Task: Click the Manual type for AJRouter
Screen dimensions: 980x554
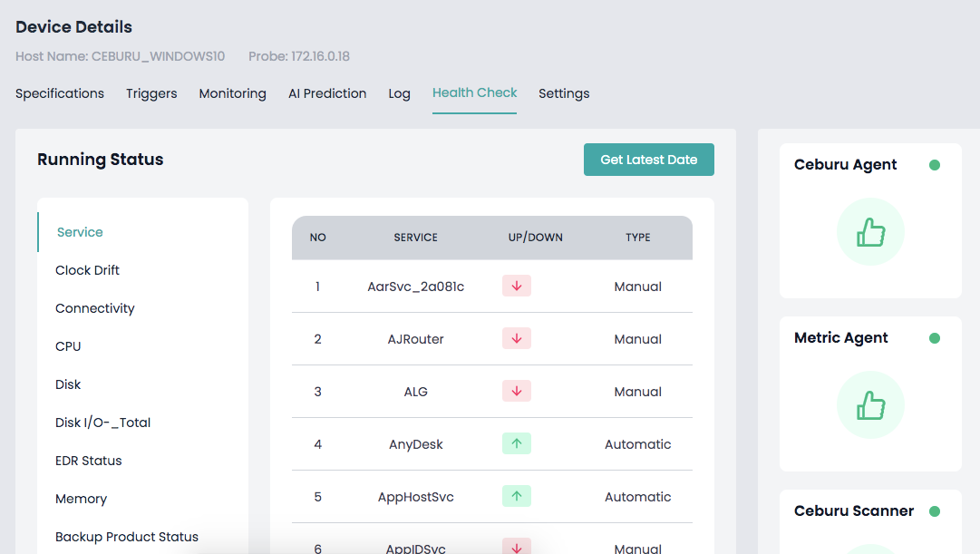Action: tap(637, 339)
